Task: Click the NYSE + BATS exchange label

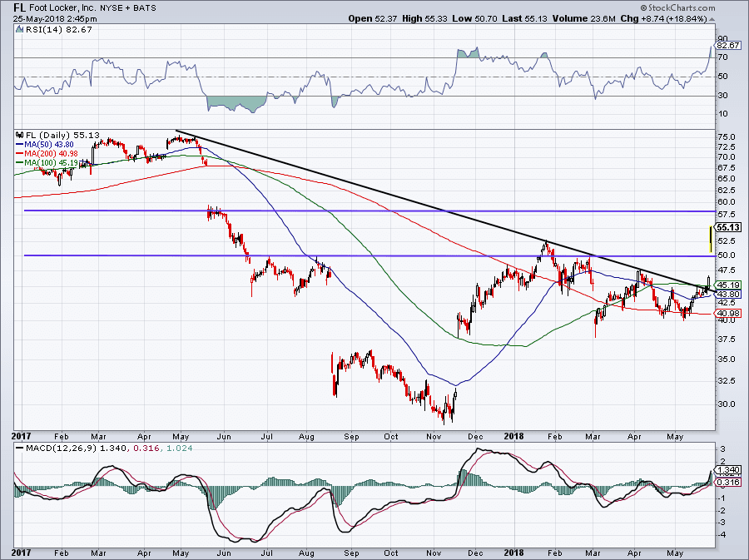Action: pyautogui.click(x=127, y=8)
